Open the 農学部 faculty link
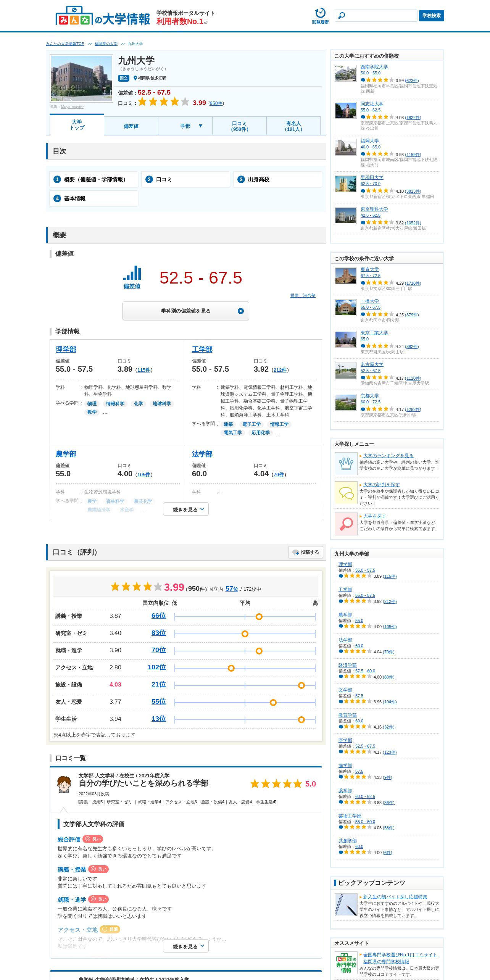490x980 pixels. 66,454
